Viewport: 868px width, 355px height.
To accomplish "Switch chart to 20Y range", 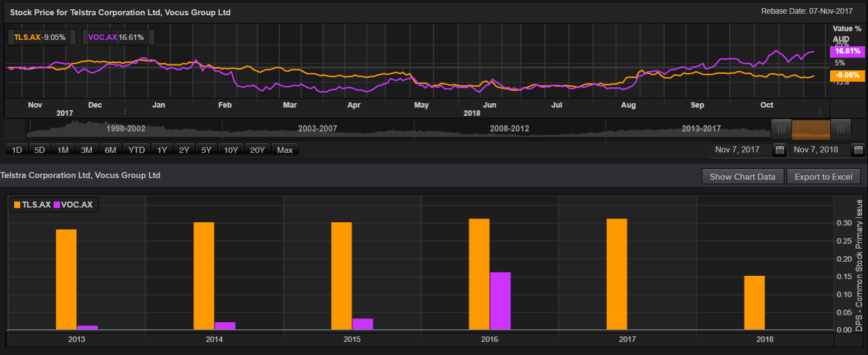I will point(257,150).
